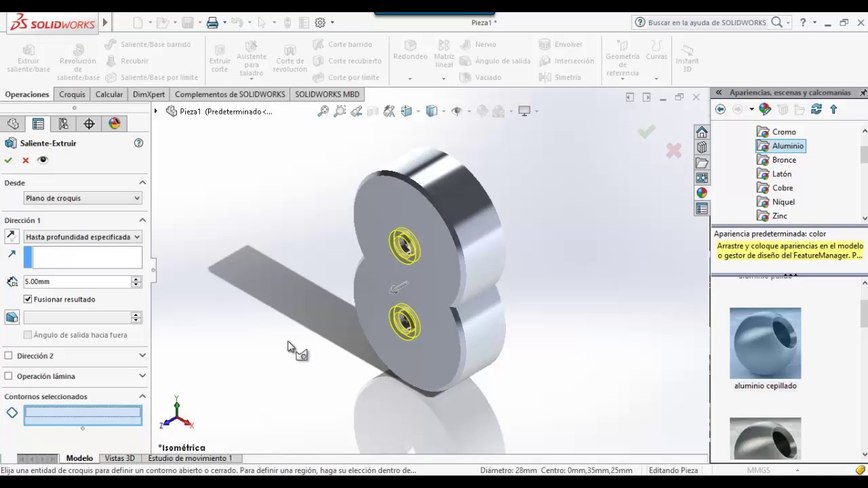This screenshot has height=488, width=868.
Task: Open SOLIDWORKS MBD tab
Action: point(327,94)
